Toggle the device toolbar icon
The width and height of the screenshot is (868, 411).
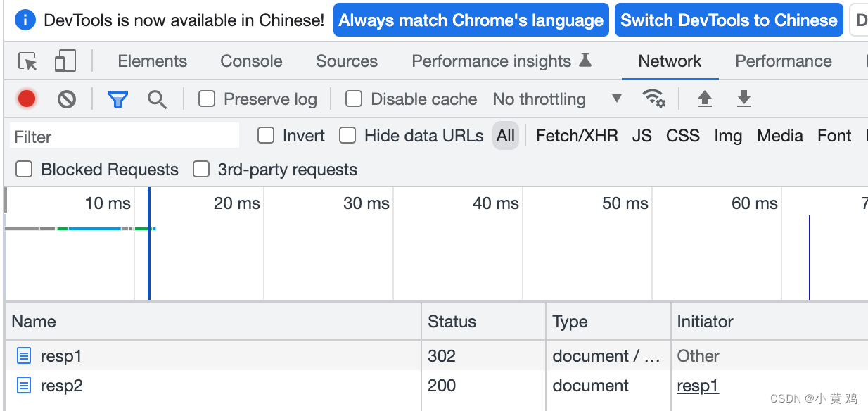click(65, 62)
